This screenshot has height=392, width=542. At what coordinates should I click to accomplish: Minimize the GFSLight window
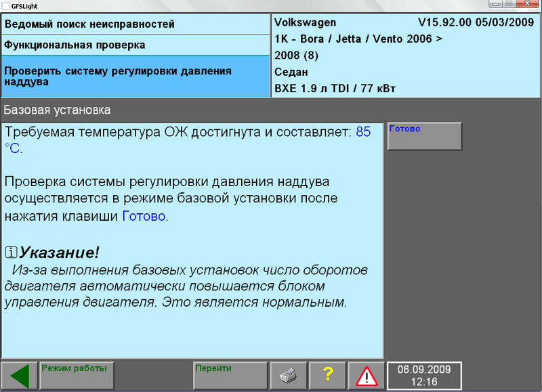[x=495, y=3]
